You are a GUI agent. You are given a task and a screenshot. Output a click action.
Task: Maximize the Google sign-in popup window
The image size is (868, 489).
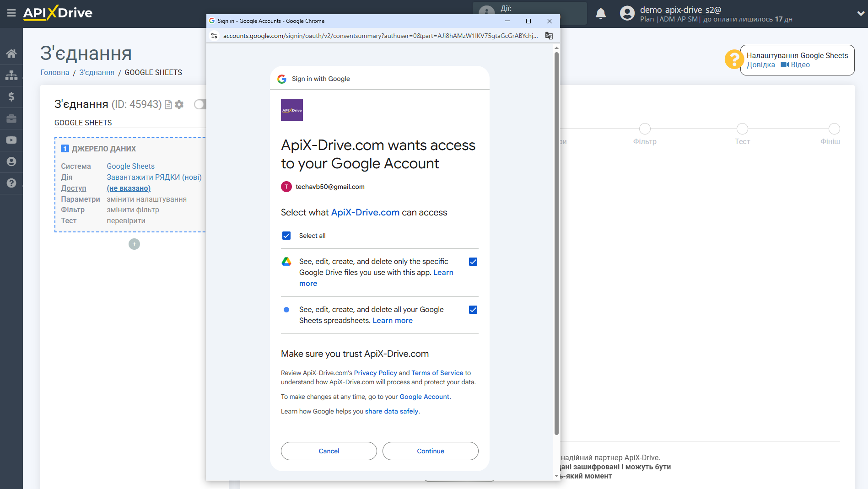(x=528, y=21)
